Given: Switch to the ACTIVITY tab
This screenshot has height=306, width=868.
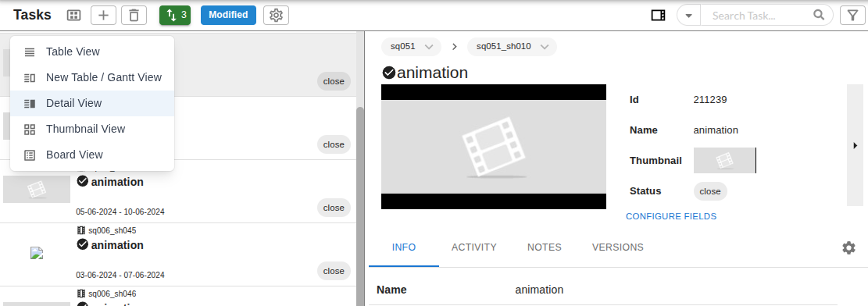Looking at the screenshot, I should [474, 247].
